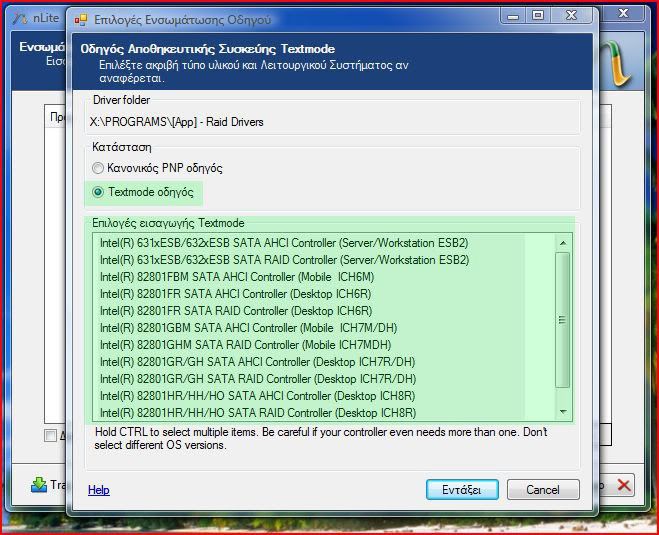Click the scroll-down arrow of the Textmode list
This screenshot has width=659, height=535.
562,411
